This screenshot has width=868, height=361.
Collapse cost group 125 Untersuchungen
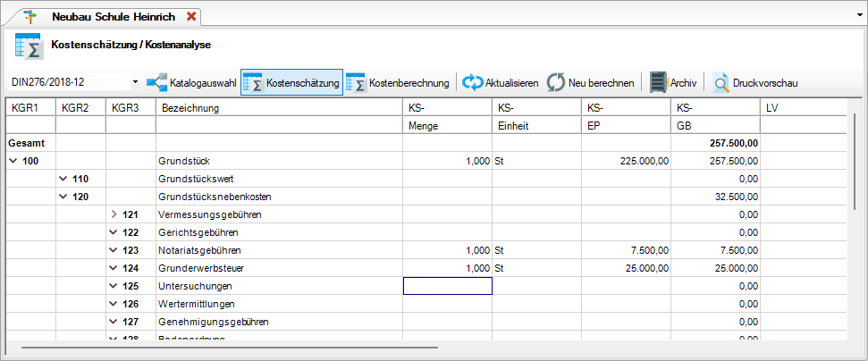(114, 286)
